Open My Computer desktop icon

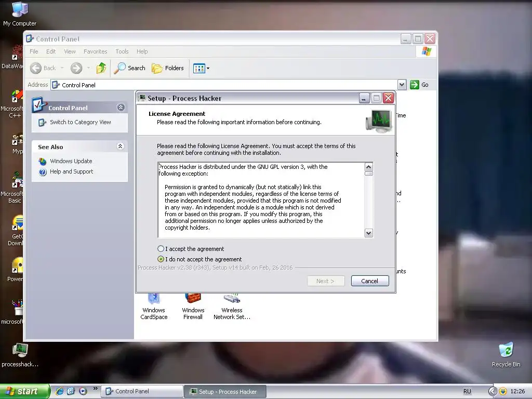20,14
